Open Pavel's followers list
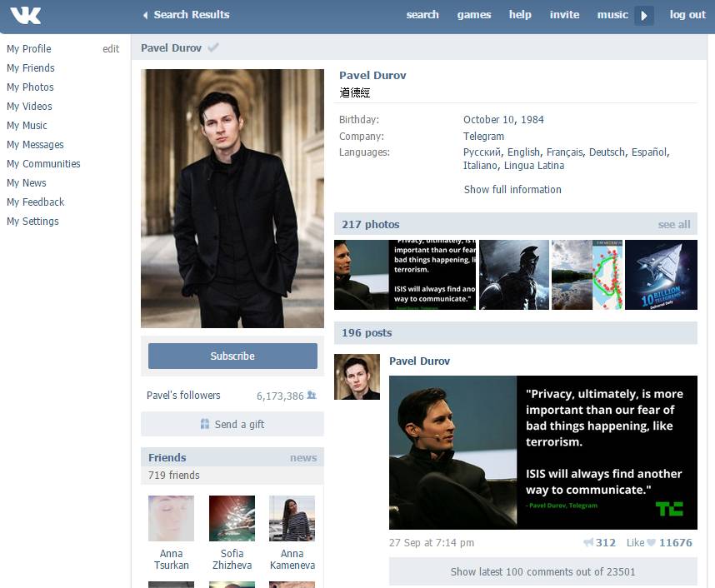The image size is (715, 588). 183,395
